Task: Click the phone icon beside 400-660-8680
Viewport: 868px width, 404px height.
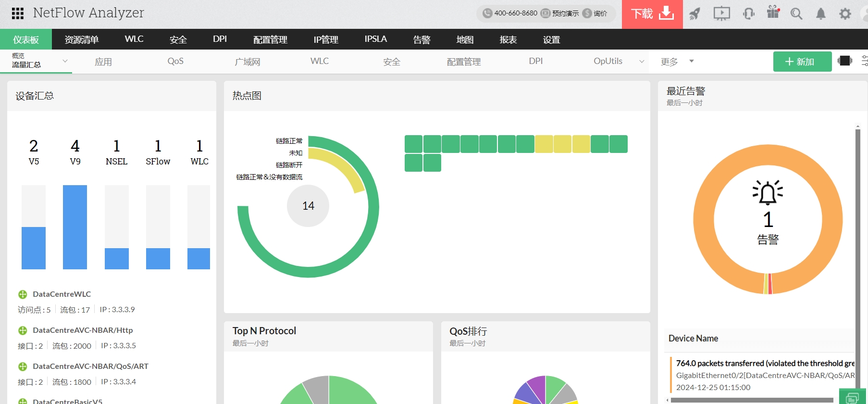Action: (487, 13)
